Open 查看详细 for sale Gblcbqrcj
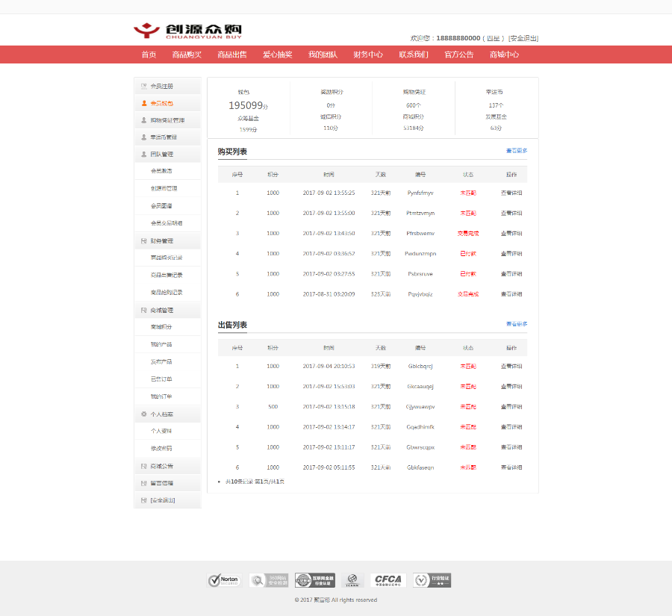672x616 pixels. [511, 366]
